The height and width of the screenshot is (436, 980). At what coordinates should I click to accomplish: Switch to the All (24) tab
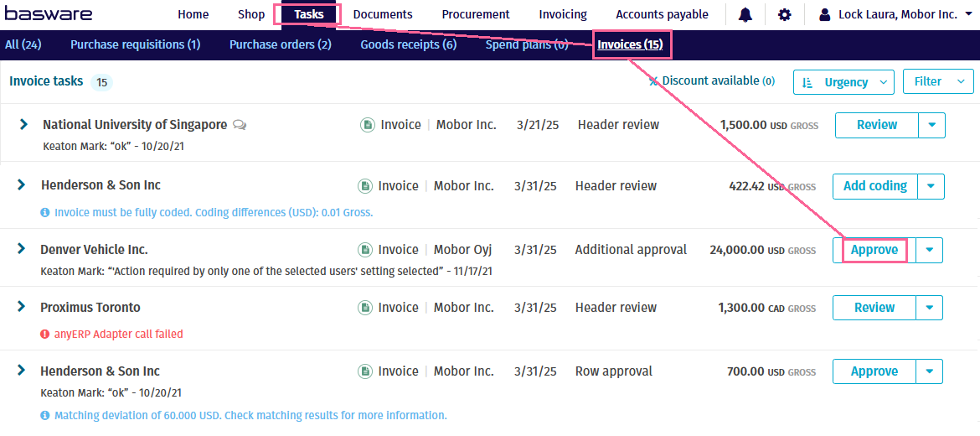coord(23,44)
